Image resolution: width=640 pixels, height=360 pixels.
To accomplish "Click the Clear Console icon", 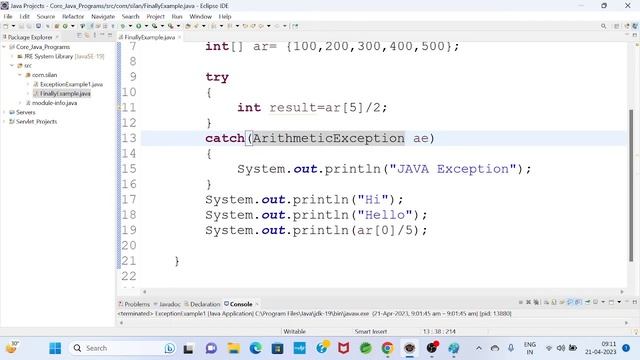I will 546,302.
